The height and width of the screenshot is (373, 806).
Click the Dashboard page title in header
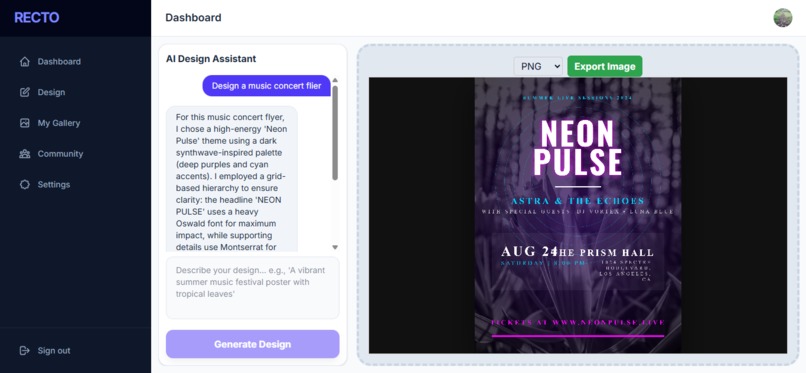193,17
